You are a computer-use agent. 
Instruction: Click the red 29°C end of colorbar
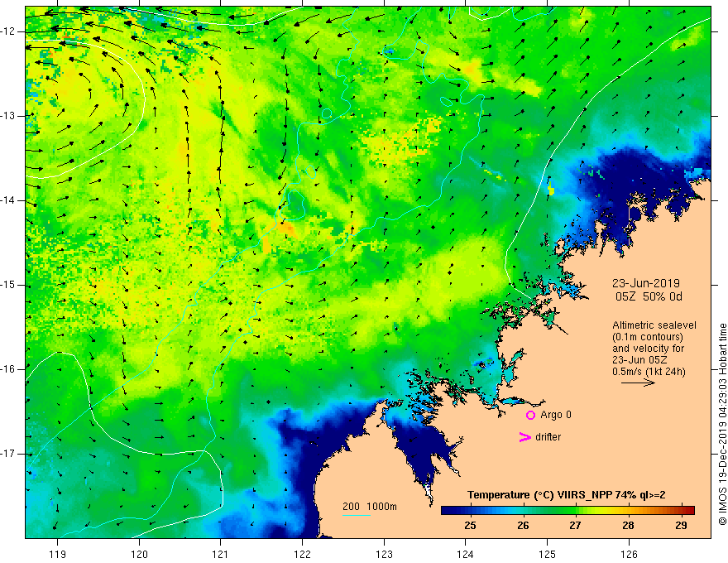click(690, 510)
